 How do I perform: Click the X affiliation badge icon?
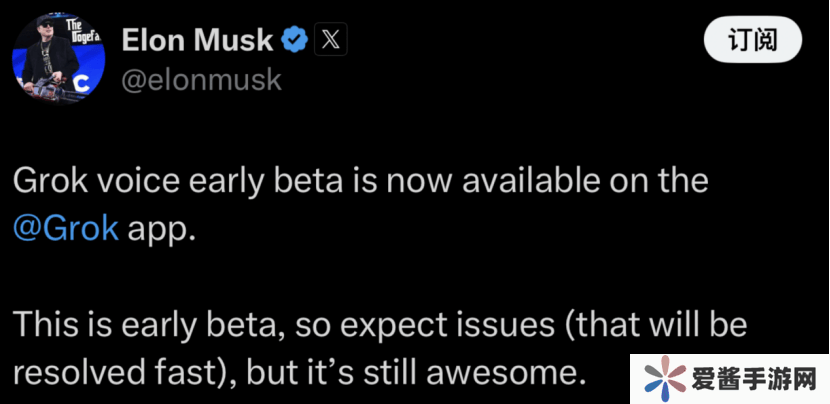[330, 41]
